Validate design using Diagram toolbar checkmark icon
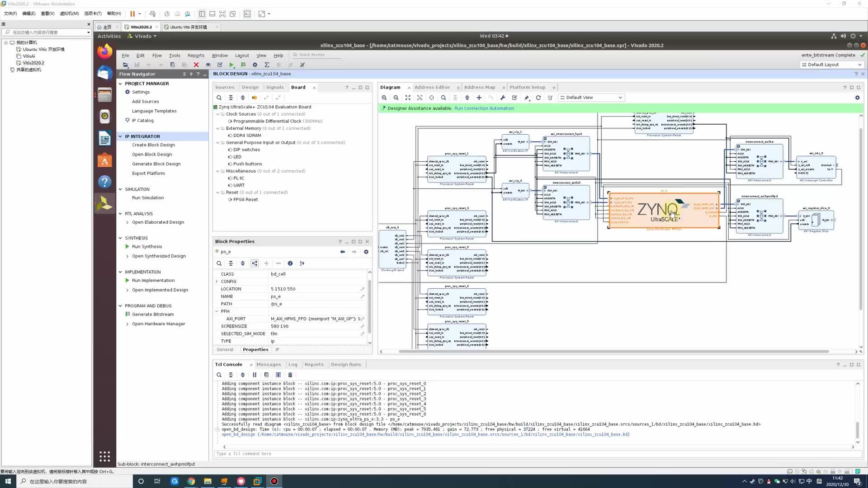The image size is (868, 488). pos(514,98)
